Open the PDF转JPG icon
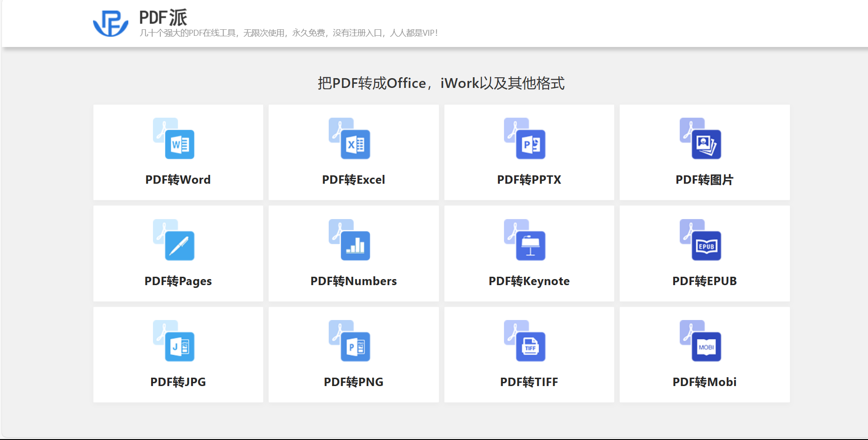 point(174,340)
